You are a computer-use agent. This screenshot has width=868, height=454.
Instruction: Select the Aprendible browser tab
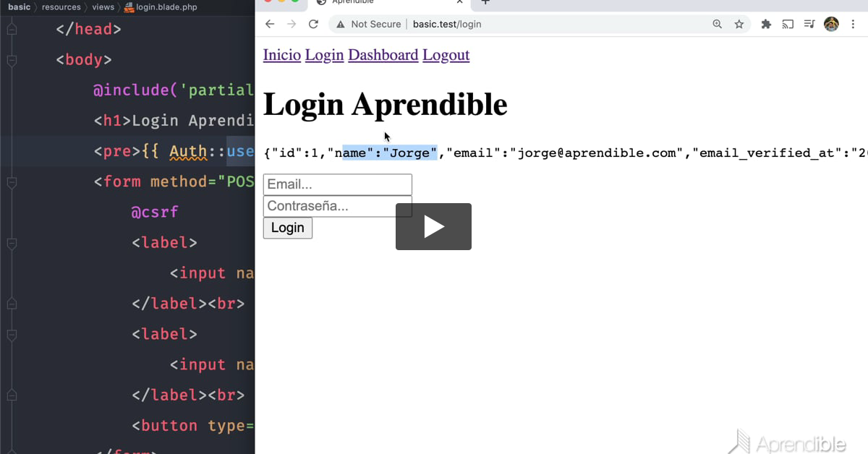(x=389, y=3)
